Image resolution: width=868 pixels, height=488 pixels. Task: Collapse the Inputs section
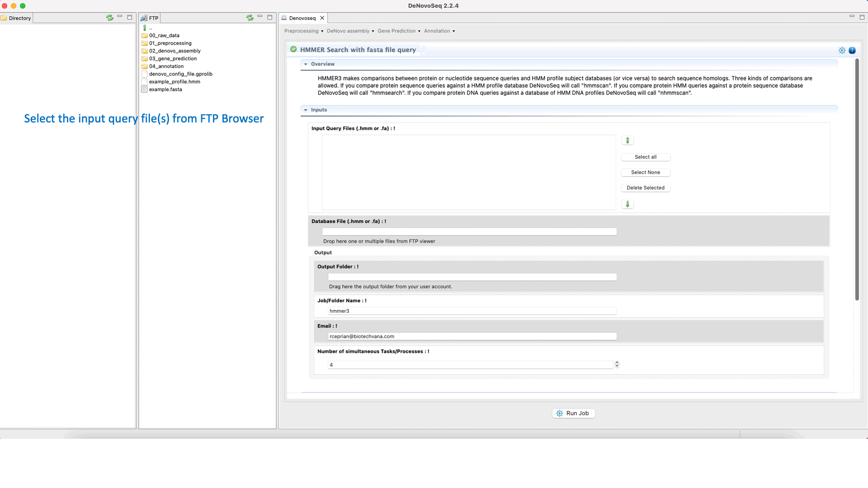[x=306, y=110]
